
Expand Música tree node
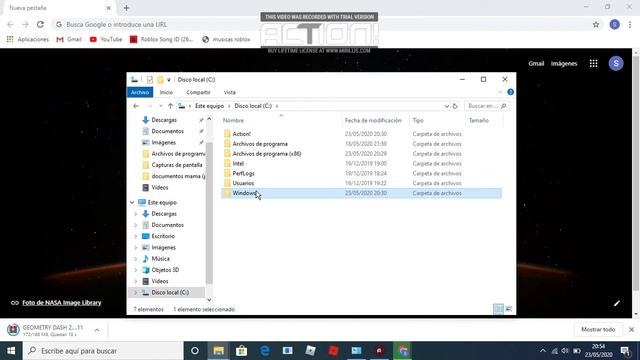(136, 259)
